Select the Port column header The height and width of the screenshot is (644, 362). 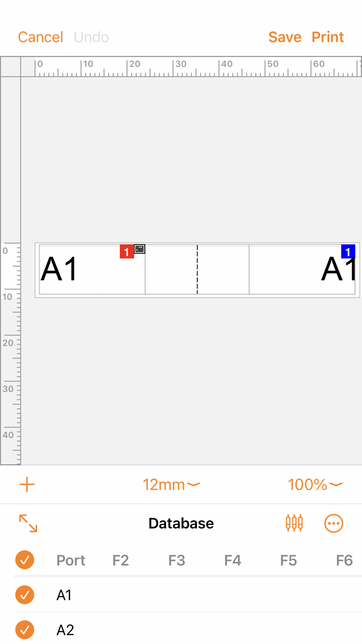[70, 560]
